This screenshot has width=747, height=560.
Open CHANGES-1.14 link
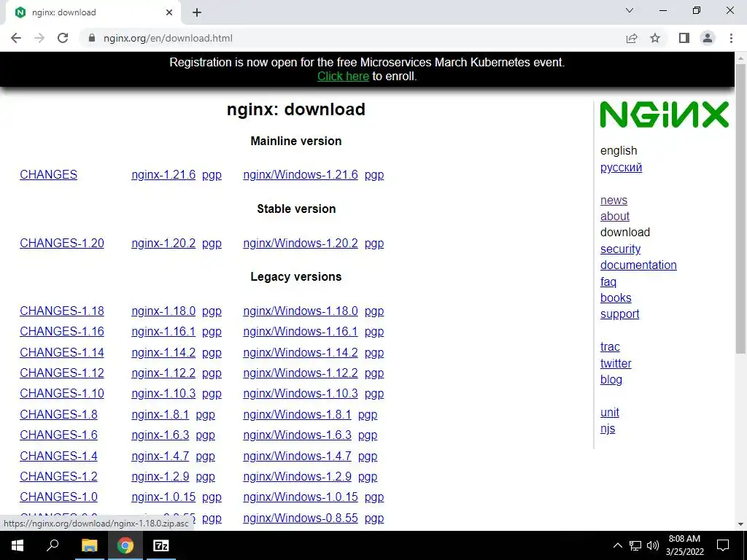(62, 352)
